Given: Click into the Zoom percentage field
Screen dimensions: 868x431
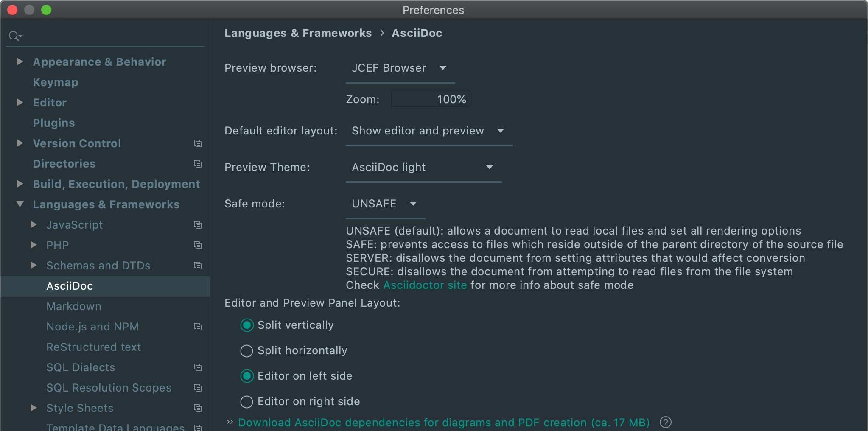Looking at the screenshot, I should point(430,99).
